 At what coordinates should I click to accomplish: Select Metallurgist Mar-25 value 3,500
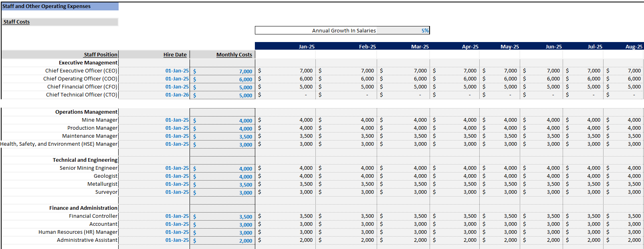(404, 184)
